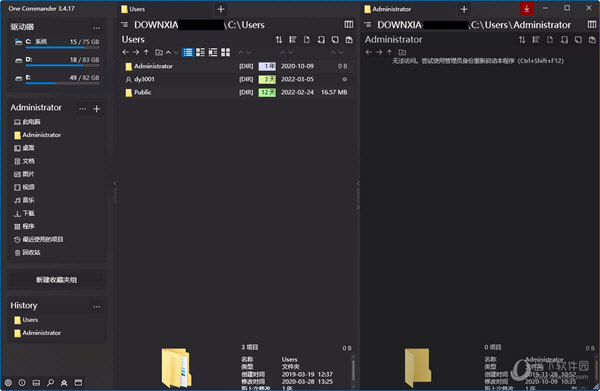The height and width of the screenshot is (391, 600).
Task: Open the Music favorite with the note icon
Action: (24, 200)
